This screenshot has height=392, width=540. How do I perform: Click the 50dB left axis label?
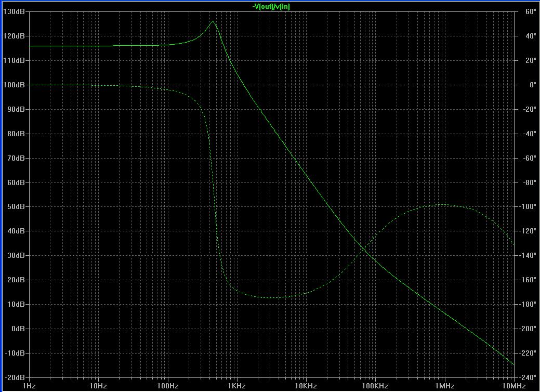(16, 207)
